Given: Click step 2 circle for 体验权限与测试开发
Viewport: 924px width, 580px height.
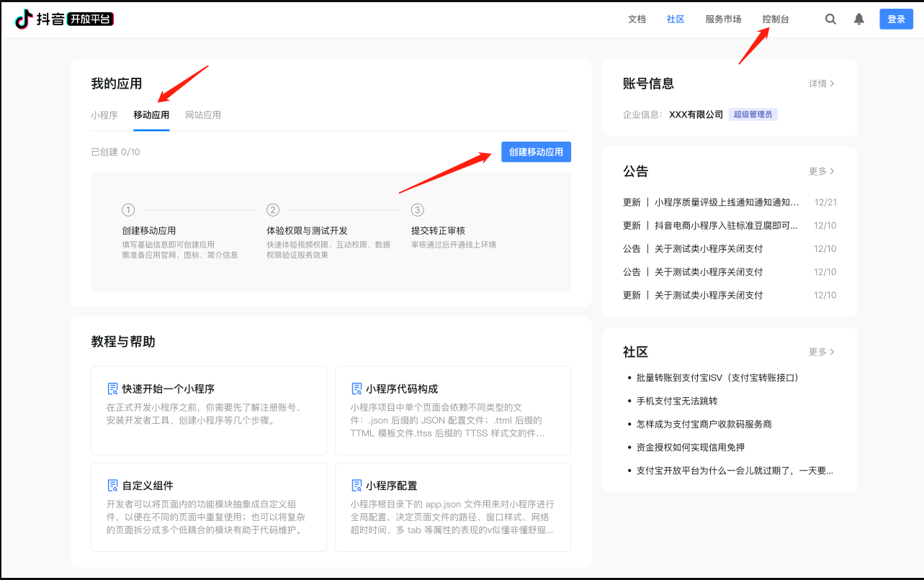Looking at the screenshot, I should [273, 210].
